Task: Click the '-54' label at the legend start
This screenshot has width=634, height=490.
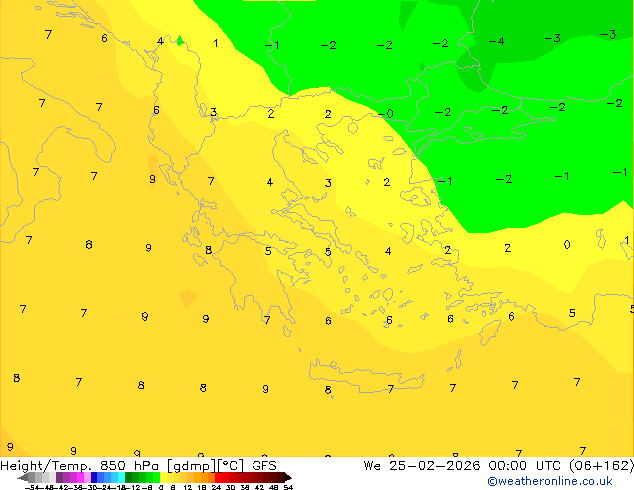Action: (x=32, y=487)
